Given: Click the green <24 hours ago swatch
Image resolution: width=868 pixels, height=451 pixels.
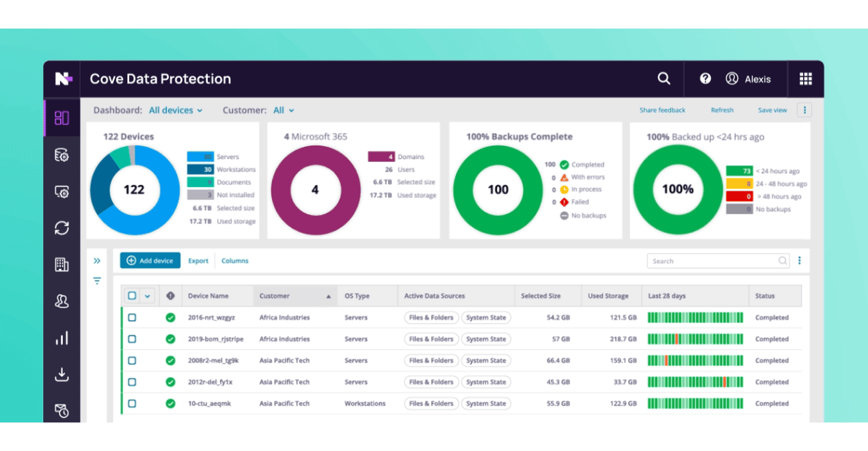Looking at the screenshot, I should [740, 171].
